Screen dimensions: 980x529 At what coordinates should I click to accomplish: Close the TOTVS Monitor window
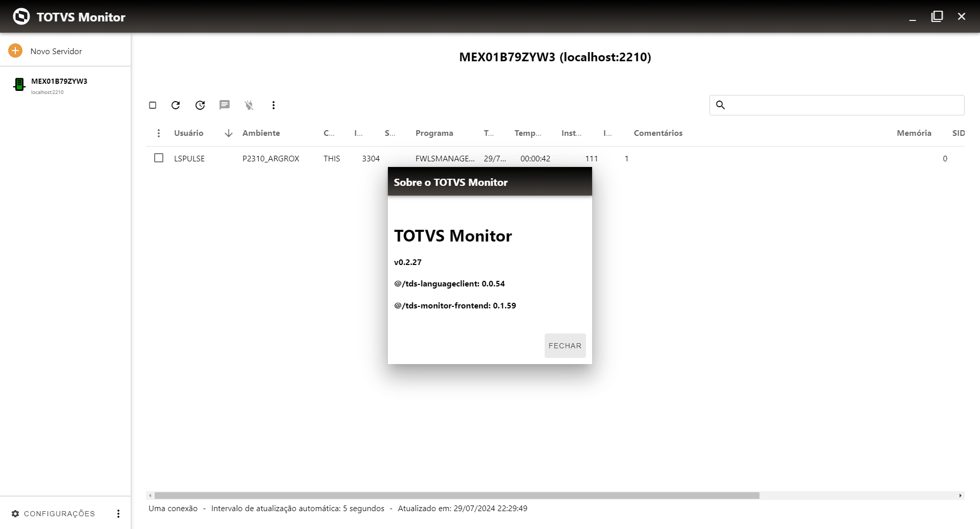click(x=962, y=16)
